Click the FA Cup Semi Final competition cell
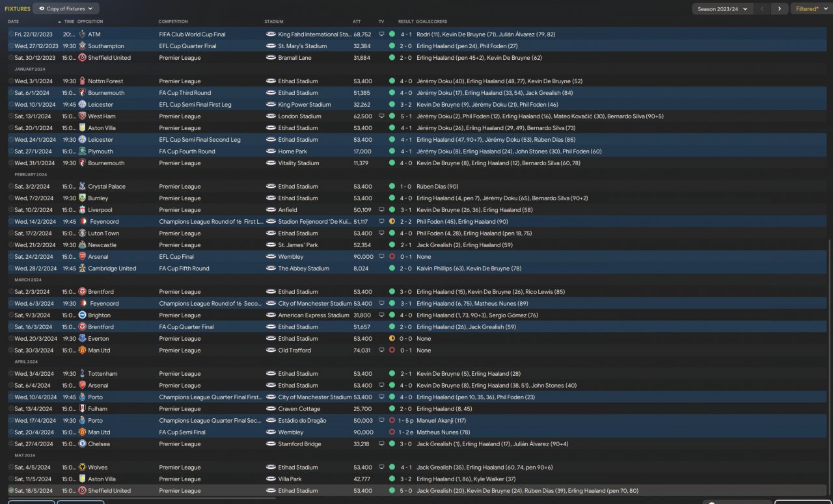The image size is (833, 504). coord(182,432)
